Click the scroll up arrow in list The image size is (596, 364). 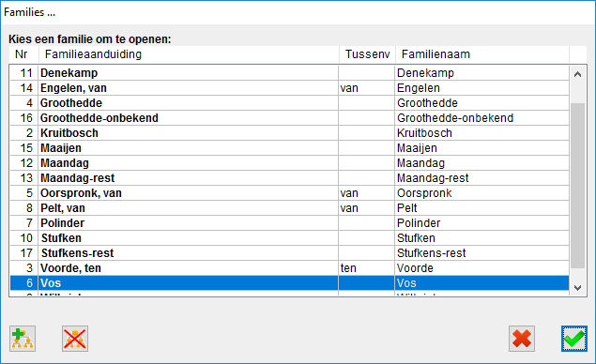(x=578, y=74)
